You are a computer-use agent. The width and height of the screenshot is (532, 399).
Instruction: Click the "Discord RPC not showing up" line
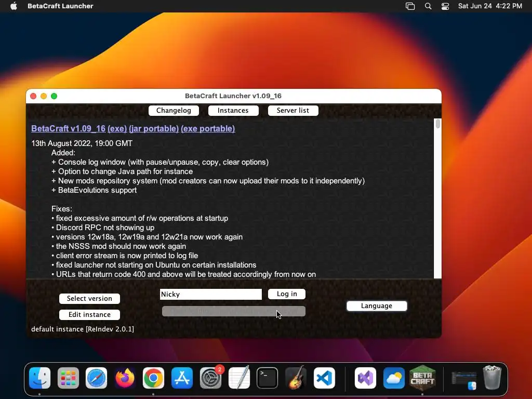103,228
